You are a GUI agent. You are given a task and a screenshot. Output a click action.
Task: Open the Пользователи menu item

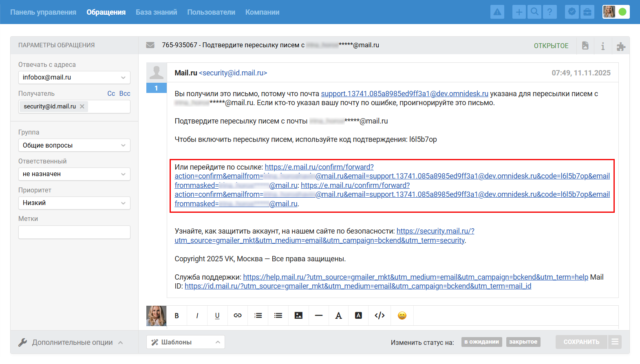(211, 12)
